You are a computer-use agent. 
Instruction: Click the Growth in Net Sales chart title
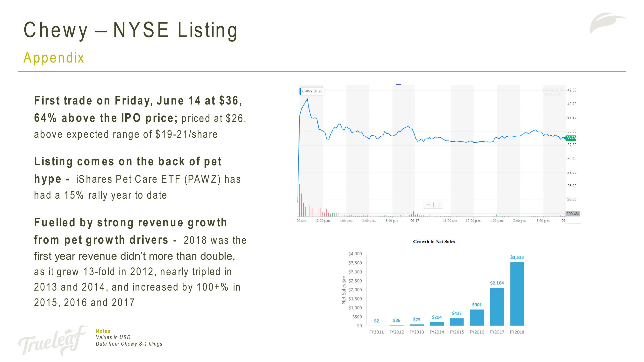pyautogui.click(x=434, y=242)
